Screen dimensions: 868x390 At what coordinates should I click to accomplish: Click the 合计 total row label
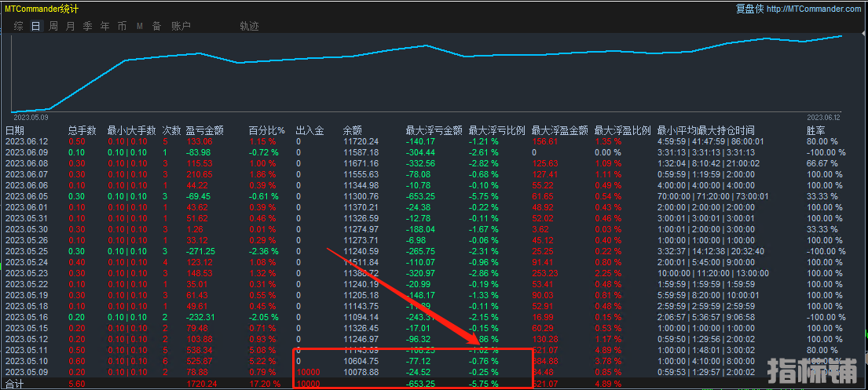pos(15,383)
